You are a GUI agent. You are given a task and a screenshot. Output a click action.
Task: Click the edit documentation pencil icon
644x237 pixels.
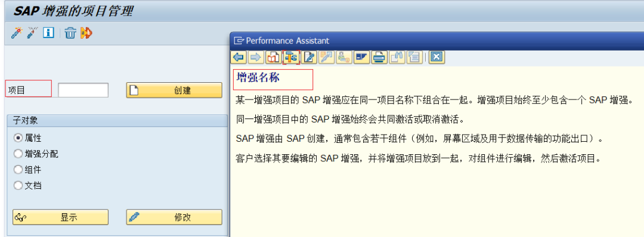[309, 57]
